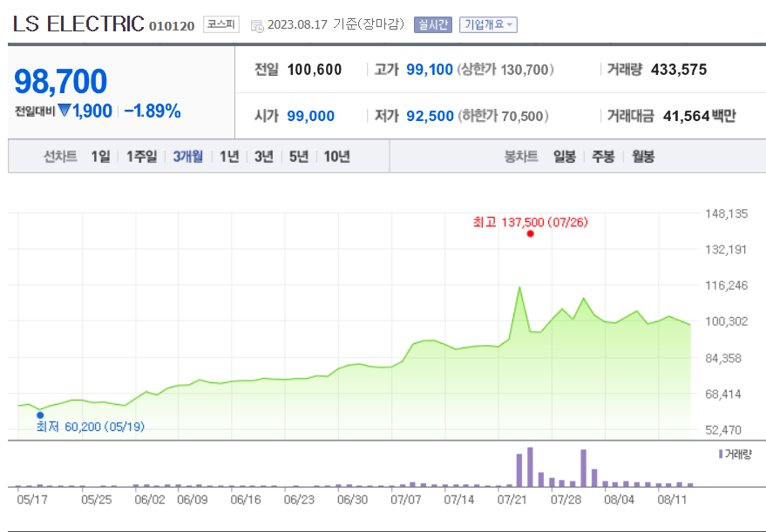
Task: Select the 3개월 line chart tab
Action: click(x=188, y=157)
